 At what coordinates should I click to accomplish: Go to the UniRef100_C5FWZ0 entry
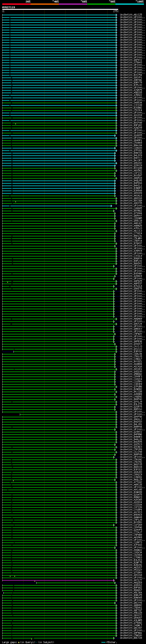[131, 334]
